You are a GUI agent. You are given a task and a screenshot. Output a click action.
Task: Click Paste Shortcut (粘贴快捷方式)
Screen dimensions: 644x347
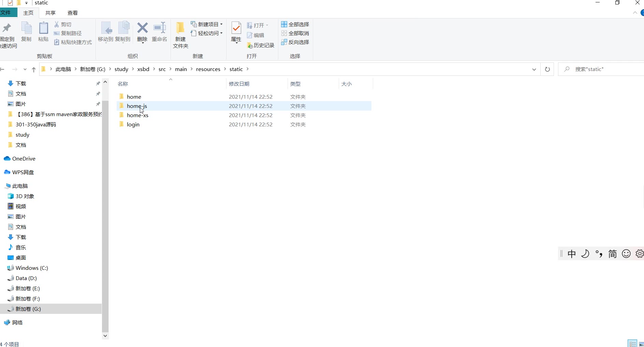[x=73, y=42]
